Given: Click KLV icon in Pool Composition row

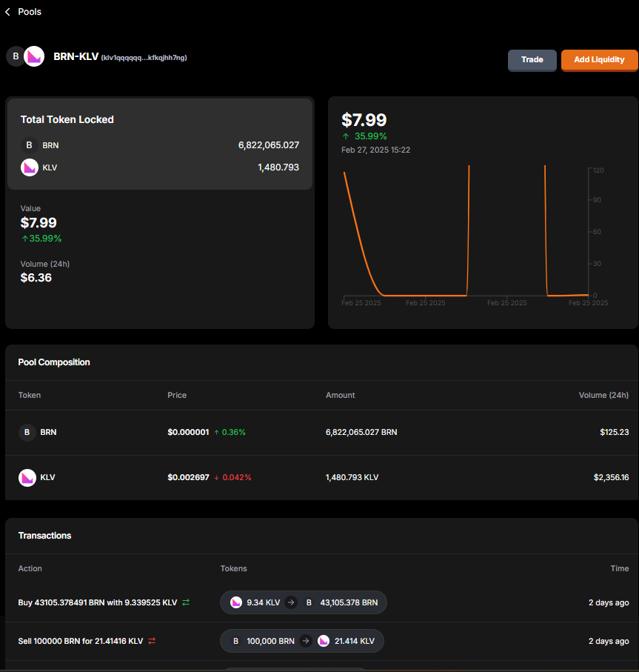Looking at the screenshot, I should pos(27,477).
